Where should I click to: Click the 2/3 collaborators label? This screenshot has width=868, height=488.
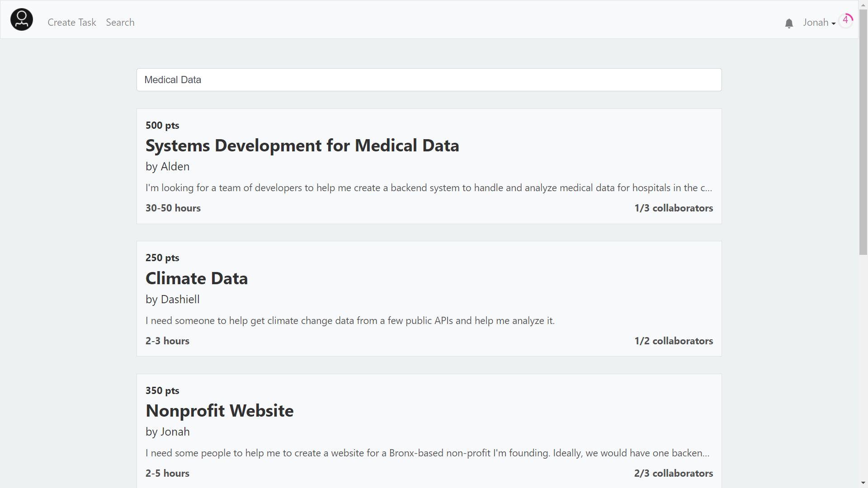[x=673, y=474]
